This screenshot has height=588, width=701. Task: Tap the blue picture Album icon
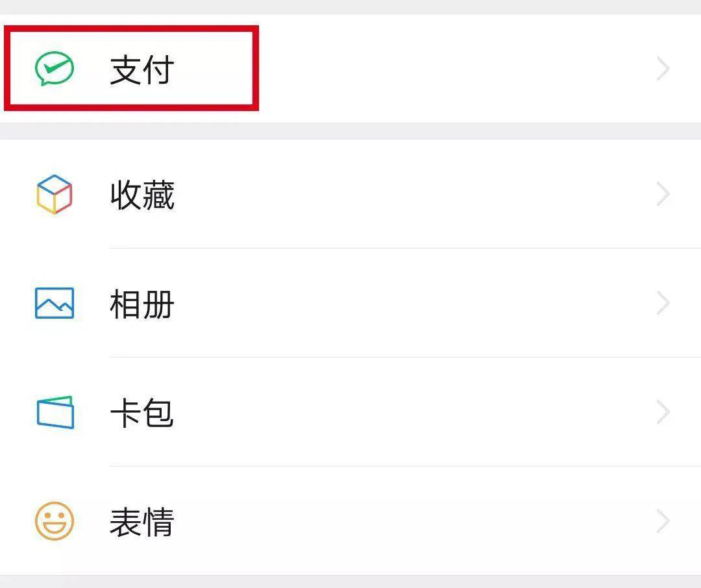tap(55, 303)
